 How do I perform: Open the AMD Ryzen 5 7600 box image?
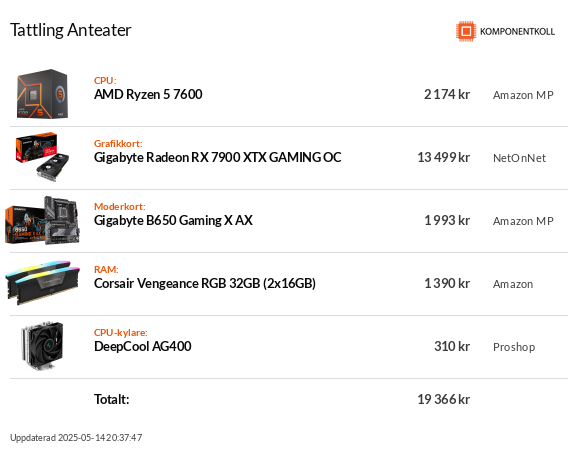tap(42, 94)
